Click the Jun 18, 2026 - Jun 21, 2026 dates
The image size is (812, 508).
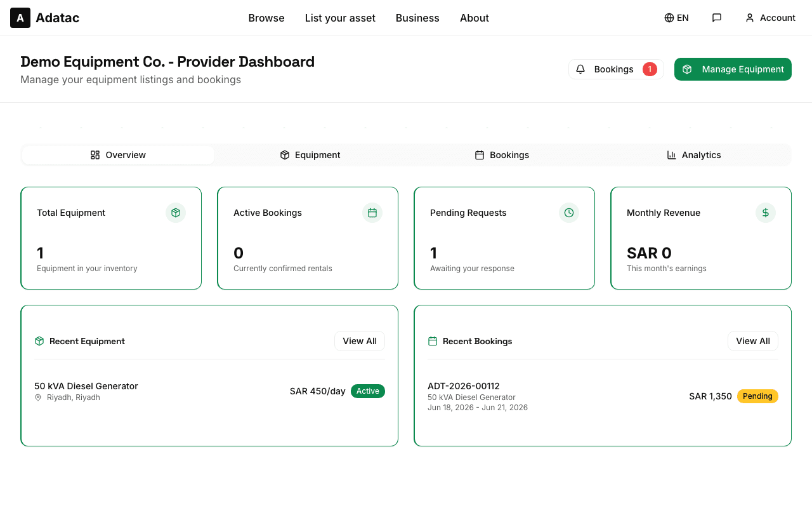[478, 408]
